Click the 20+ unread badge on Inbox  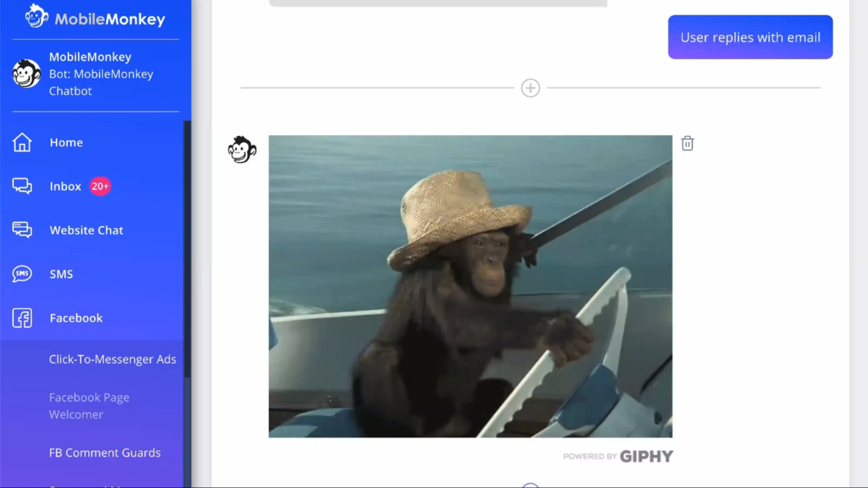tap(100, 186)
